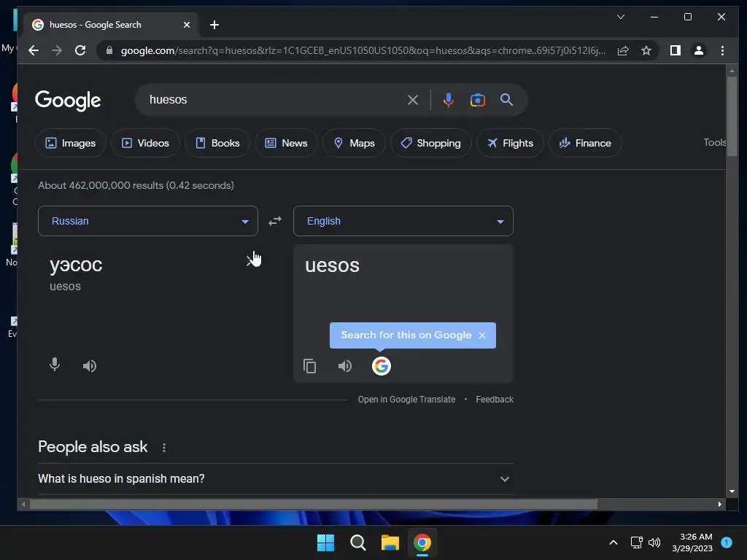Open the Chrome profile menu
747x560 pixels.
[698, 50]
